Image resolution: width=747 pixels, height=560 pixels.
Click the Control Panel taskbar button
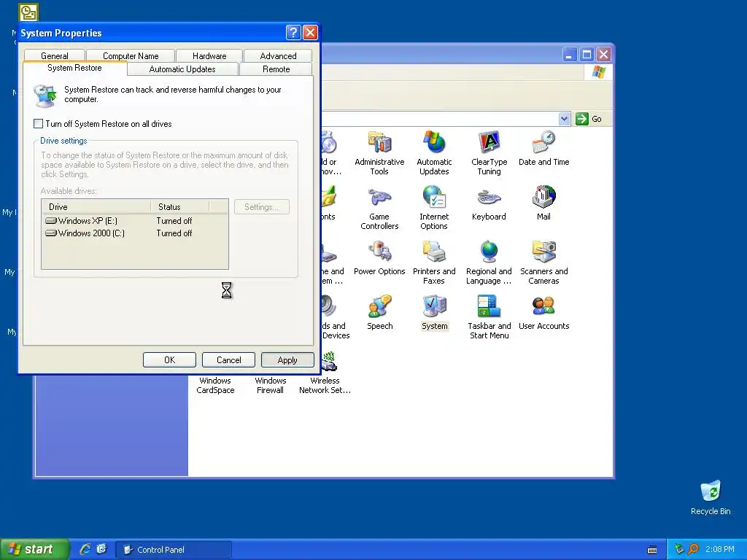(x=174, y=550)
